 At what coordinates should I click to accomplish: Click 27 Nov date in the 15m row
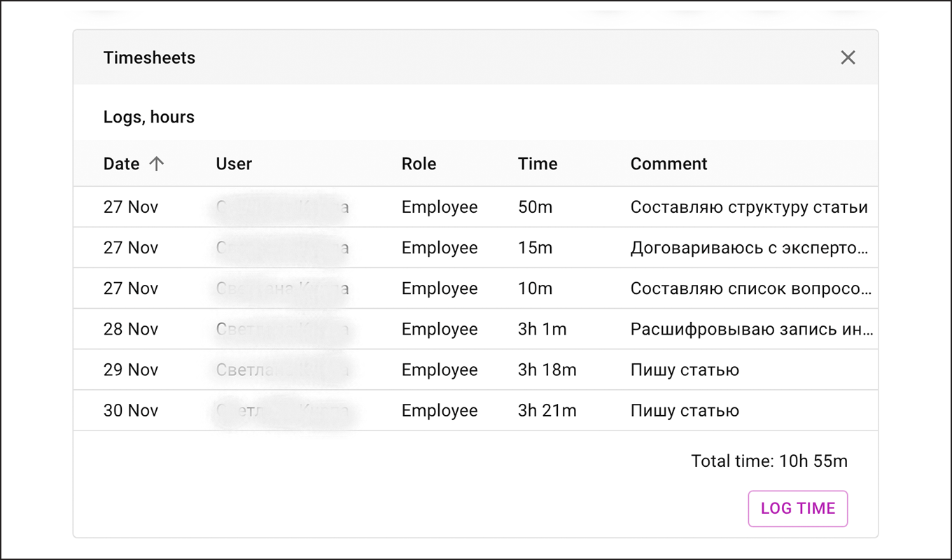click(x=131, y=248)
